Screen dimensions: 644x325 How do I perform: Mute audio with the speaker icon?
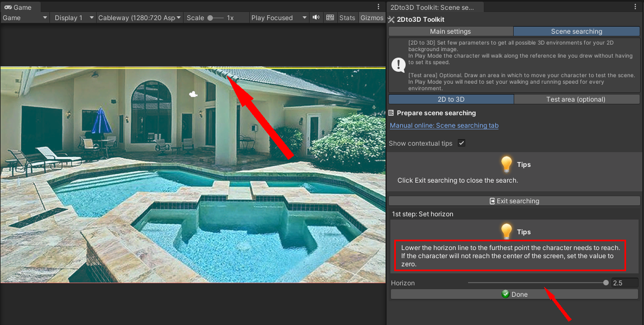pos(316,18)
